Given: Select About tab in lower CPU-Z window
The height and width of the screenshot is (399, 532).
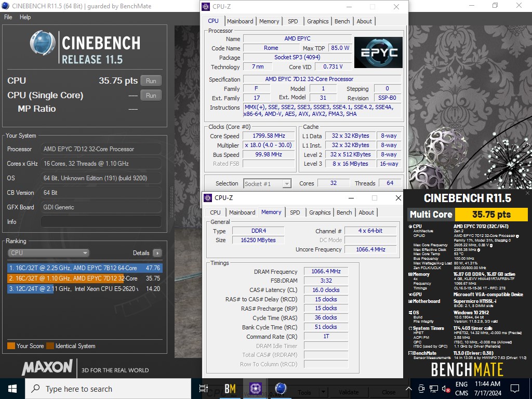Looking at the screenshot, I should 366,212.
